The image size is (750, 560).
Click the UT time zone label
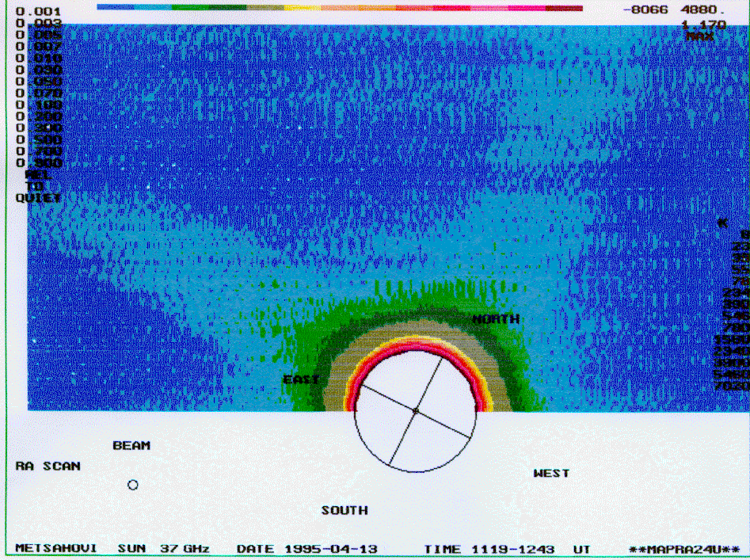point(581,550)
